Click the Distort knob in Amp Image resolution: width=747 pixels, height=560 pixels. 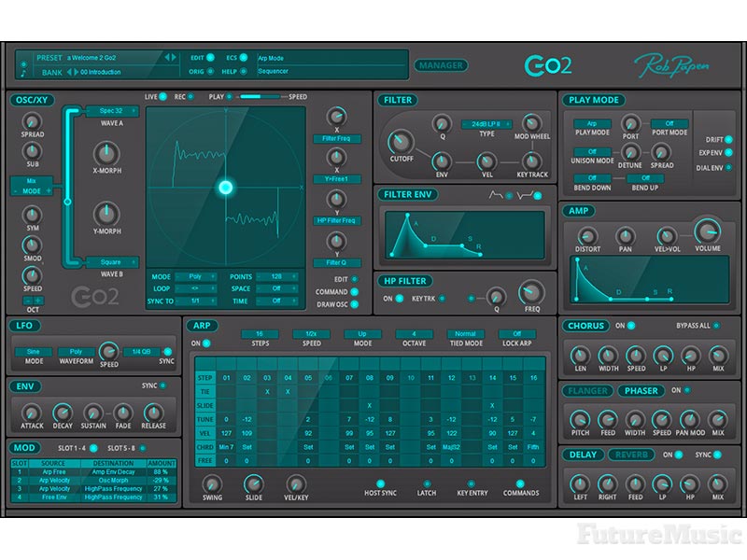[x=587, y=236]
